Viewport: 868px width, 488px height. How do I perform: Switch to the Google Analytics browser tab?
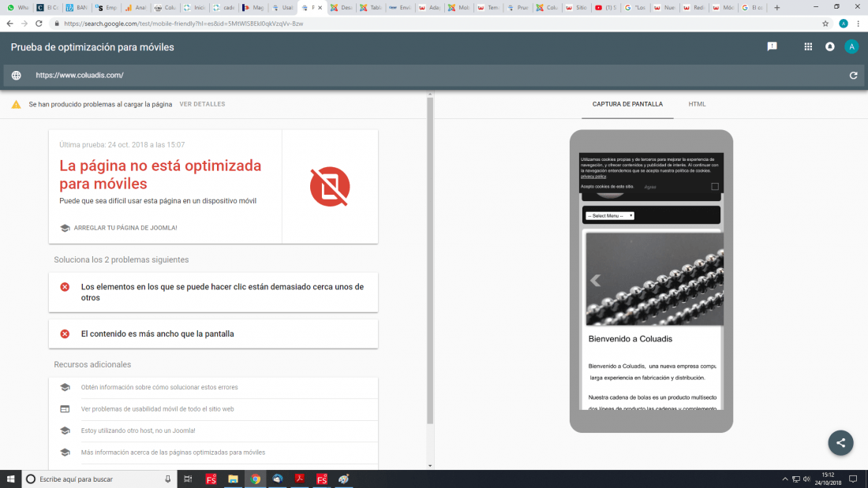tap(135, 8)
